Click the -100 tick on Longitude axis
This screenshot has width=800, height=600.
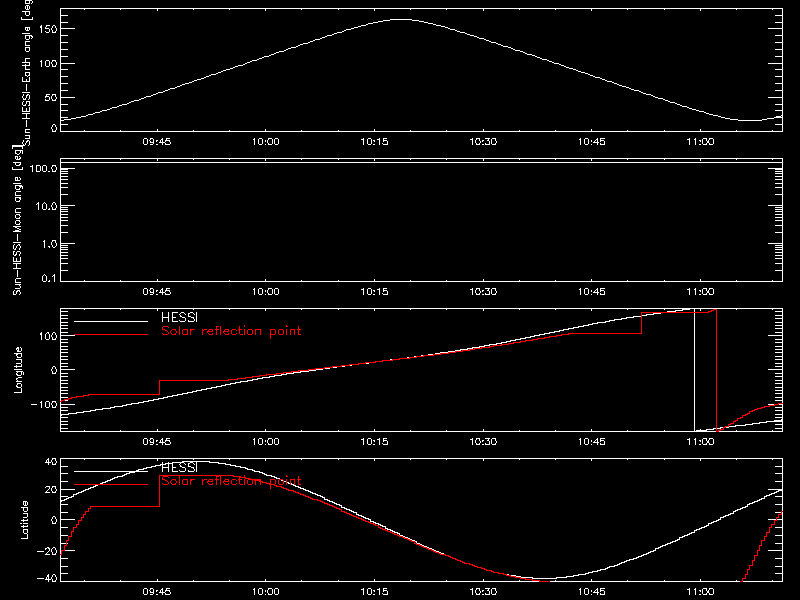[x=44, y=404]
